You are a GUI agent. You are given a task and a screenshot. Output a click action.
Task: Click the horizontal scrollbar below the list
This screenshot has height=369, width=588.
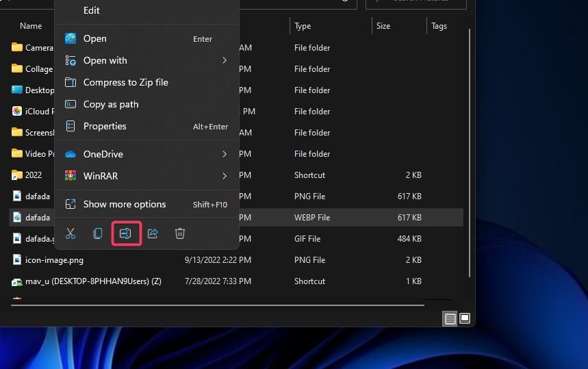tap(218, 305)
